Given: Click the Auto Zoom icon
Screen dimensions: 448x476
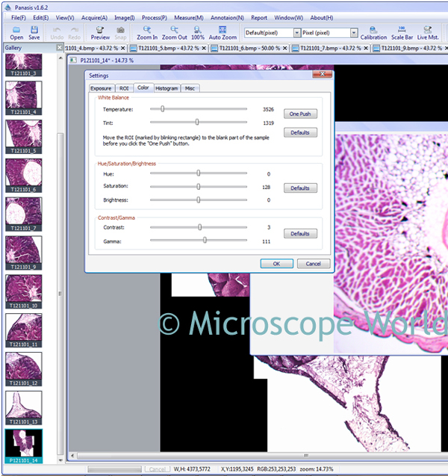Looking at the screenshot, I should (x=223, y=33).
